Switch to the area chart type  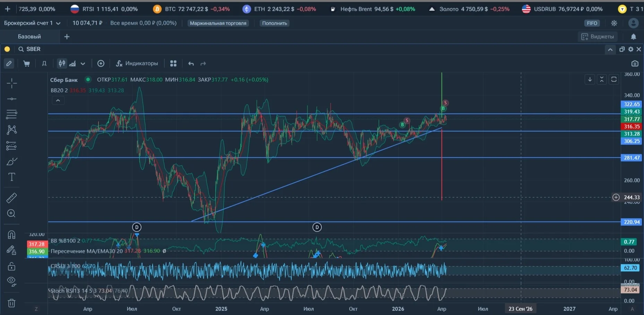(x=72, y=64)
